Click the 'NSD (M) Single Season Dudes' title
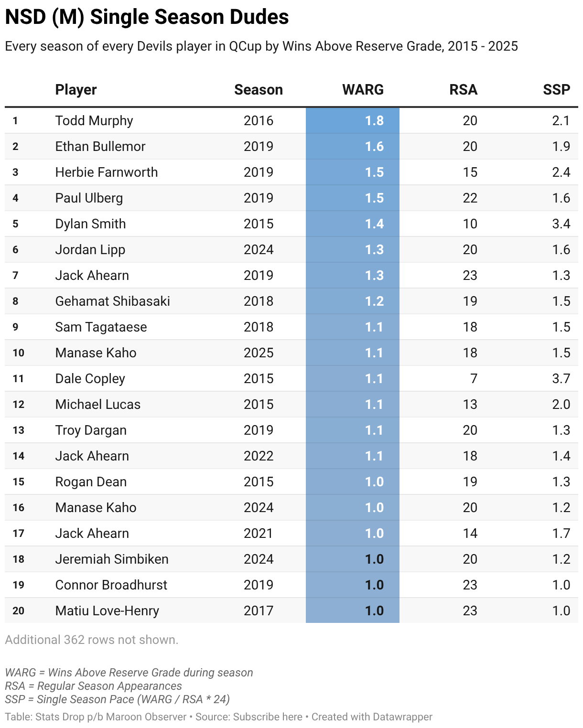The height and width of the screenshot is (728, 583). point(147,17)
